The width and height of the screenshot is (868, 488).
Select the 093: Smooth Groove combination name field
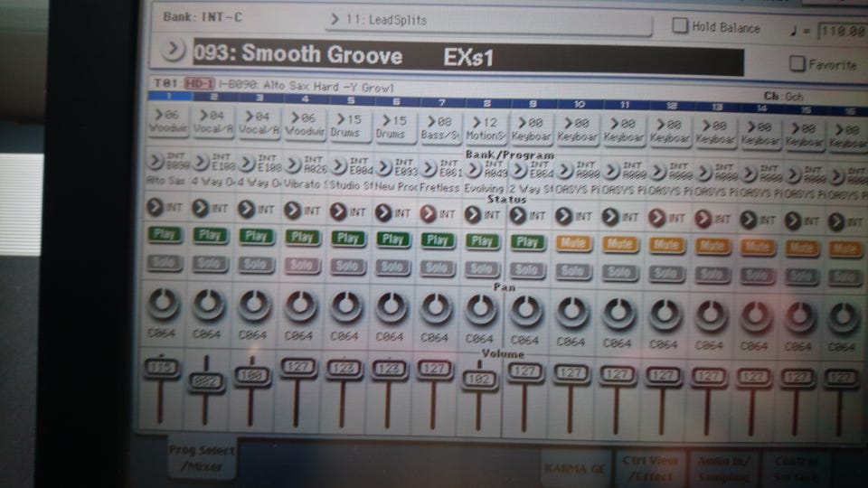tap(467, 56)
